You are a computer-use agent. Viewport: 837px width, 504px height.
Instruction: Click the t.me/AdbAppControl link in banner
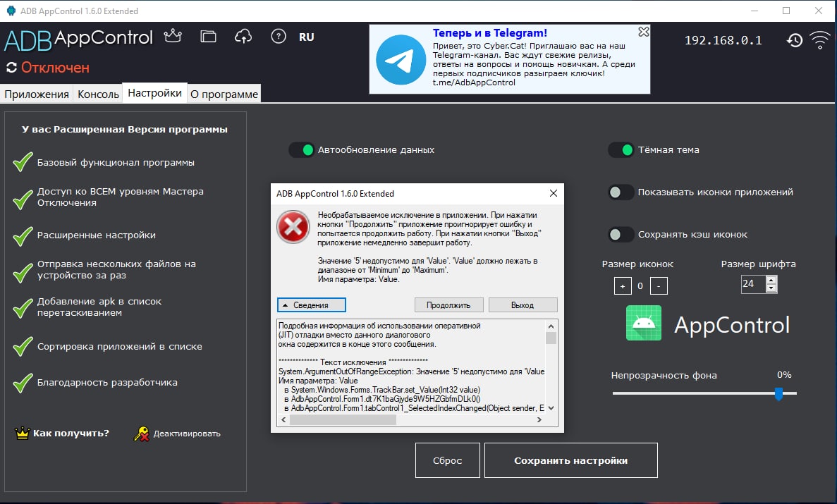coord(474,82)
